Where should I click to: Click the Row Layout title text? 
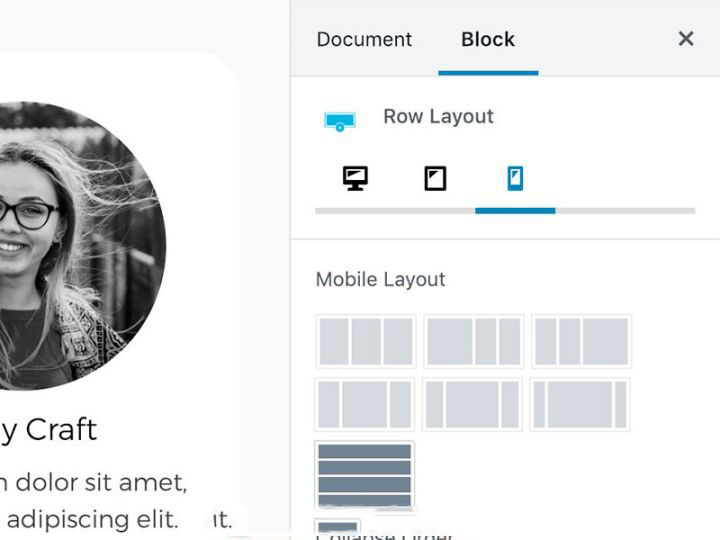click(439, 117)
